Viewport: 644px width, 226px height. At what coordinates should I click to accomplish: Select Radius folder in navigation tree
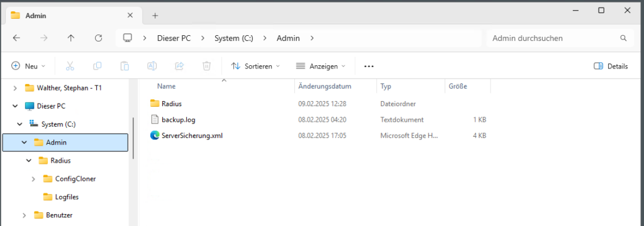pos(60,160)
